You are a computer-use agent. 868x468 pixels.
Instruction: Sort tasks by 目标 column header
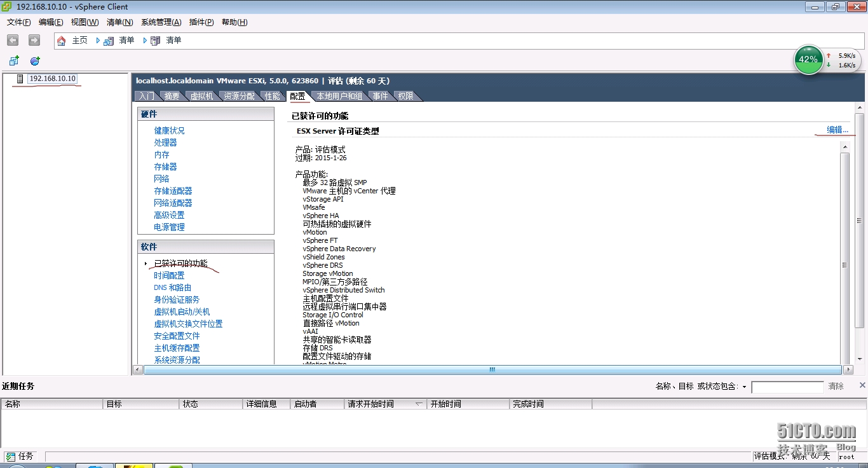(x=141, y=404)
